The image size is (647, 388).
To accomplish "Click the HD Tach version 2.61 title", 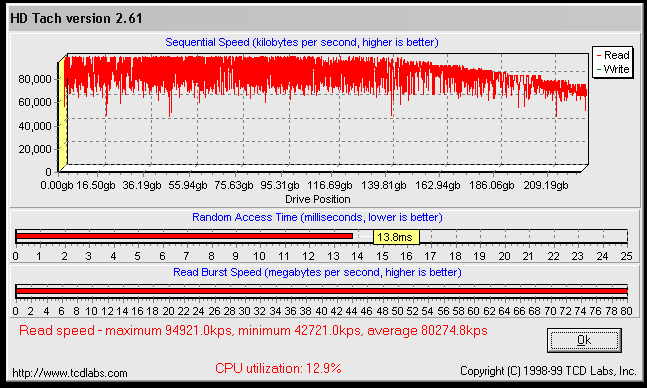I will click(x=76, y=19).
